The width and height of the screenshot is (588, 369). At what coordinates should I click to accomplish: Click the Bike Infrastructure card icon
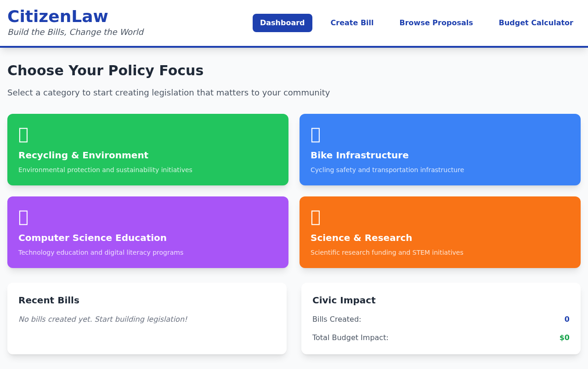point(316,134)
